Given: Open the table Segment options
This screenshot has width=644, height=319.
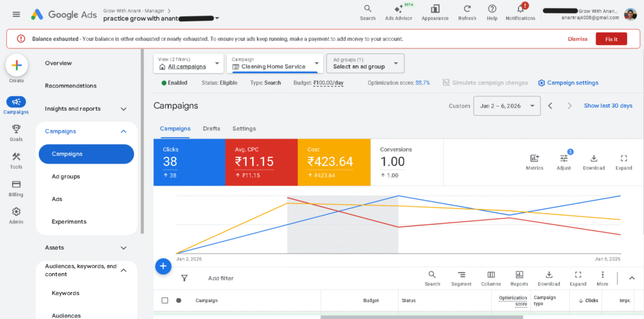Looking at the screenshot, I should click(461, 279).
